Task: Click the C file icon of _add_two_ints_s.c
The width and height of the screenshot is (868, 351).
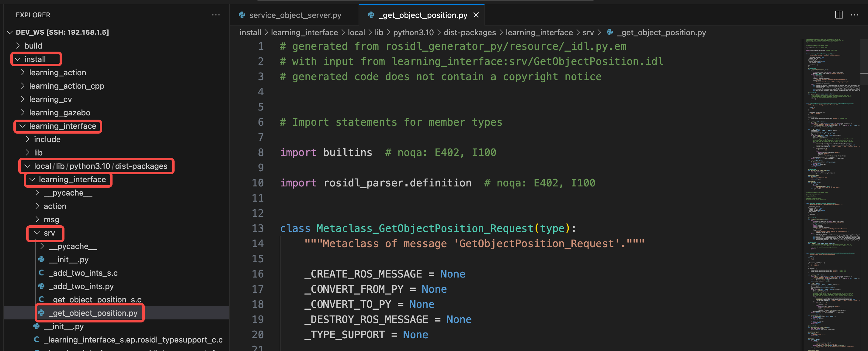Action: (41, 273)
